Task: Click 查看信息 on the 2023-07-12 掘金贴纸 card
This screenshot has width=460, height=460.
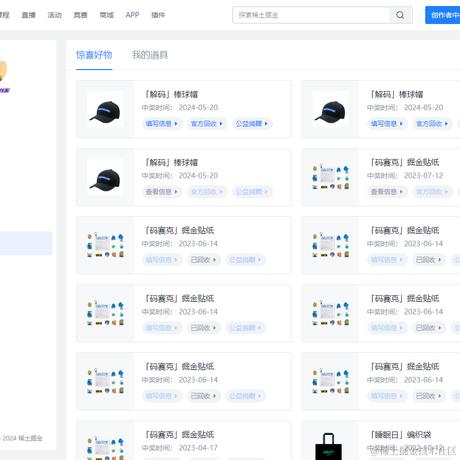Action: (x=387, y=192)
